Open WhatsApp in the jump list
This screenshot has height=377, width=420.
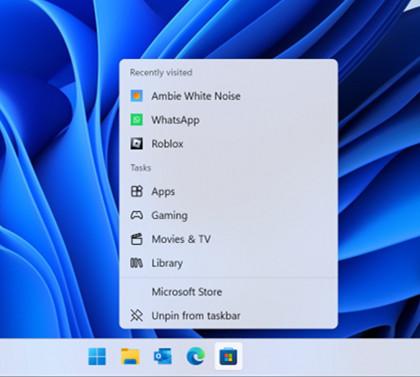(228, 120)
